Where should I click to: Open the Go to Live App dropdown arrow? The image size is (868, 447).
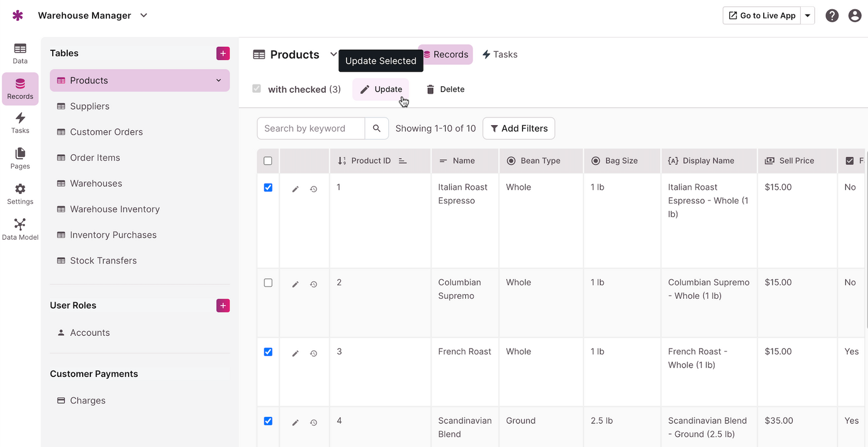(808, 16)
